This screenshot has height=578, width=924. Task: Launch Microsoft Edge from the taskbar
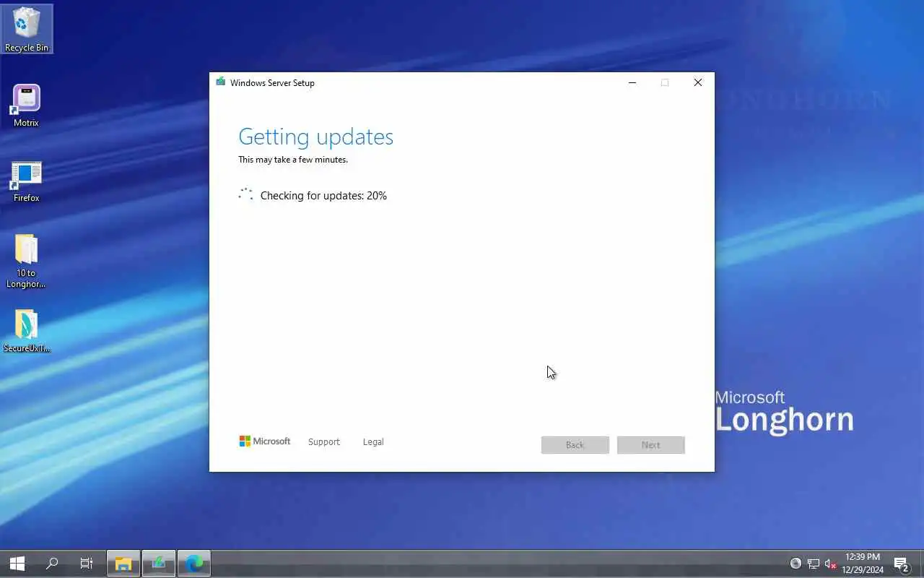[x=194, y=564]
